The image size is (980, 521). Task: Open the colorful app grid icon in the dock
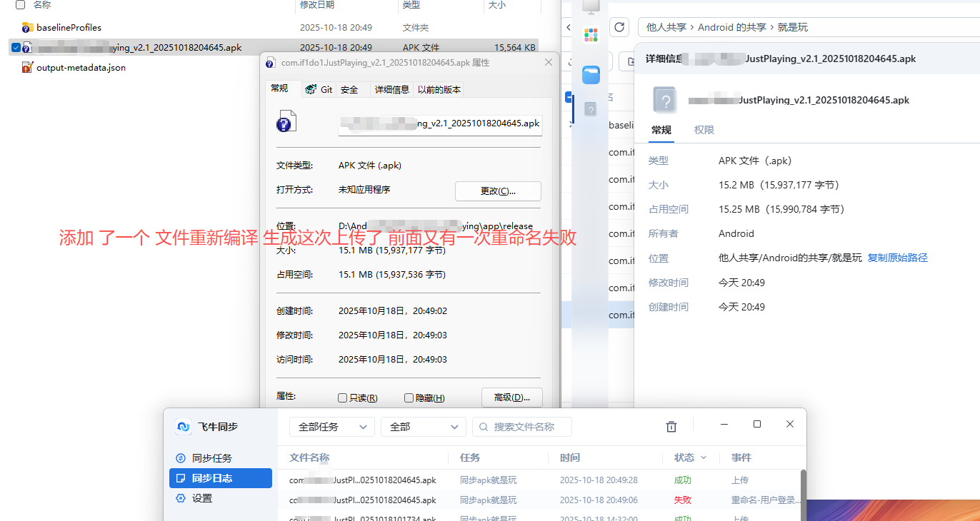[x=591, y=34]
